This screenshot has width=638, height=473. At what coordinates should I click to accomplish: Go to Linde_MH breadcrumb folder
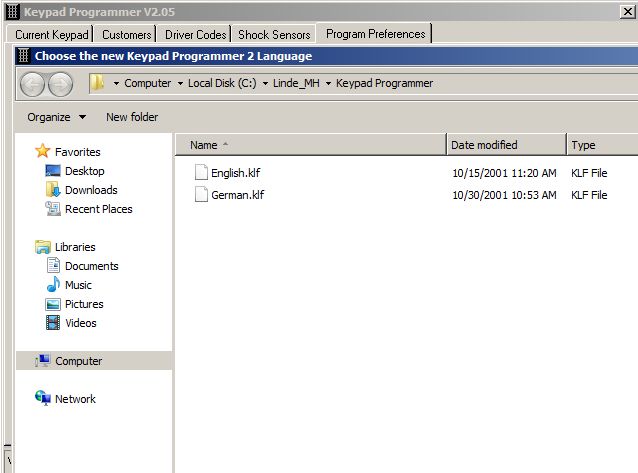[x=296, y=83]
